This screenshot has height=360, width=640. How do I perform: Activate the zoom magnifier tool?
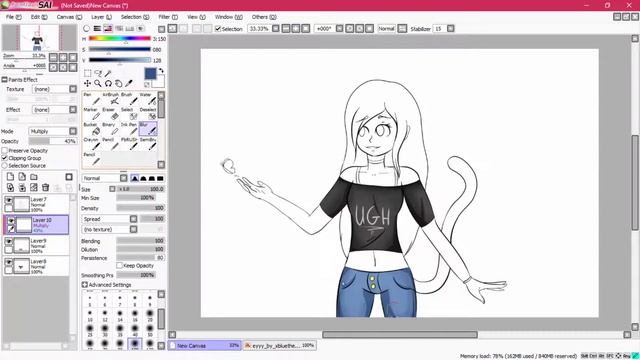[x=98, y=83]
